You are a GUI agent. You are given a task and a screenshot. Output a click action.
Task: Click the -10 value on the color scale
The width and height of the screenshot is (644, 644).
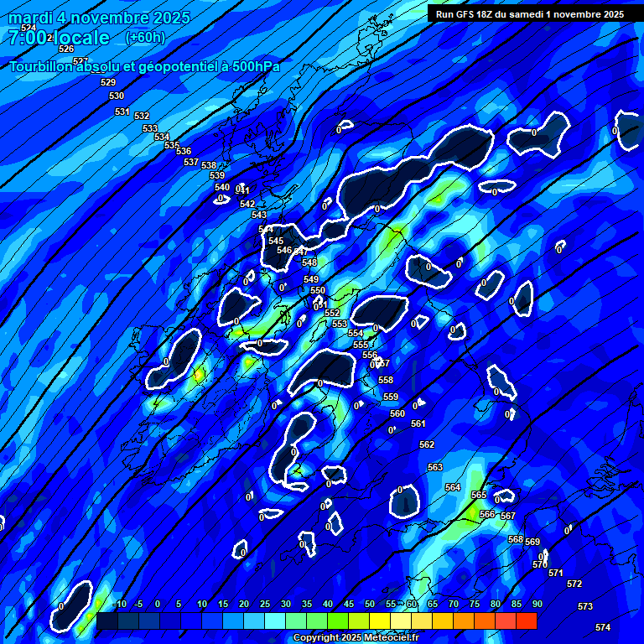click(119, 604)
